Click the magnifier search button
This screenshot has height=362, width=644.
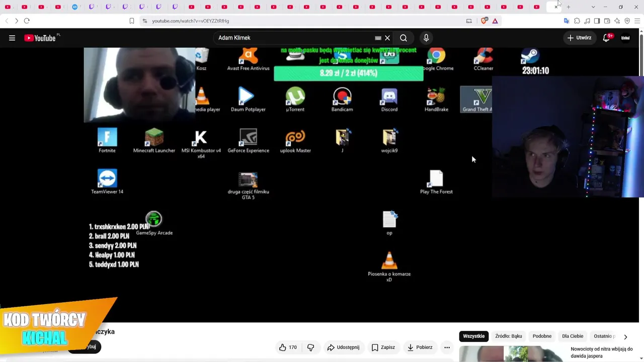(x=404, y=38)
